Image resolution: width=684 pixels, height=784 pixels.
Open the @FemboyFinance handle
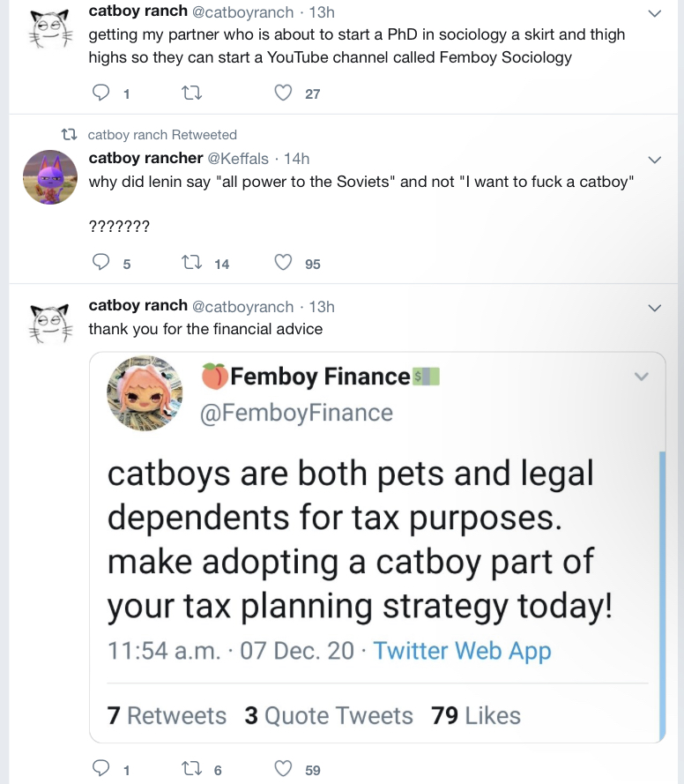pos(297,413)
